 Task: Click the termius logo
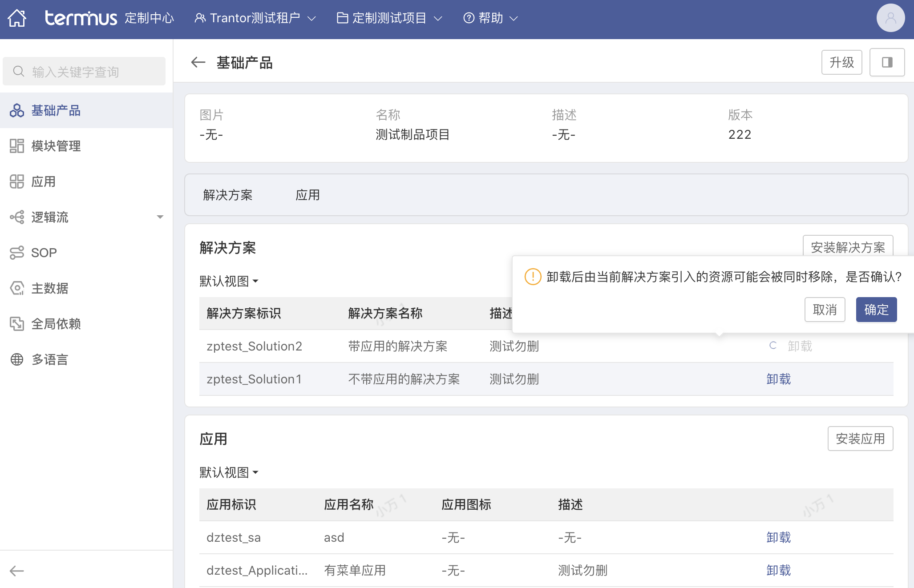pos(81,18)
